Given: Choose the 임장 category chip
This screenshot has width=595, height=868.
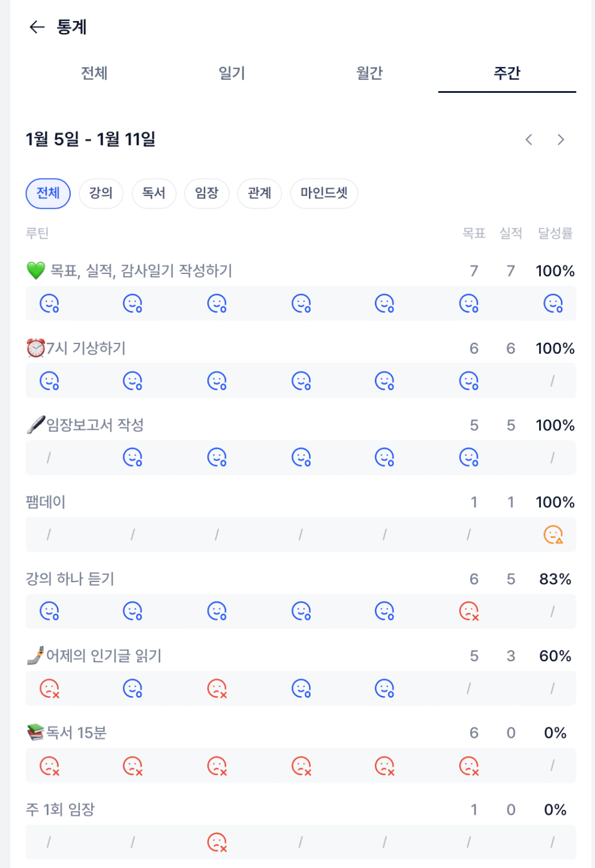Looking at the screenshot, I should point(206,193).
